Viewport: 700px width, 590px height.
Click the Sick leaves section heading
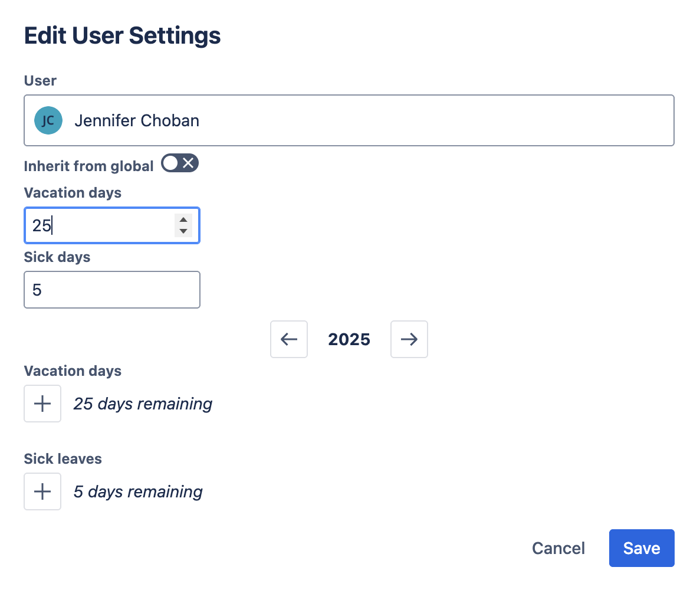coord(63,459)
